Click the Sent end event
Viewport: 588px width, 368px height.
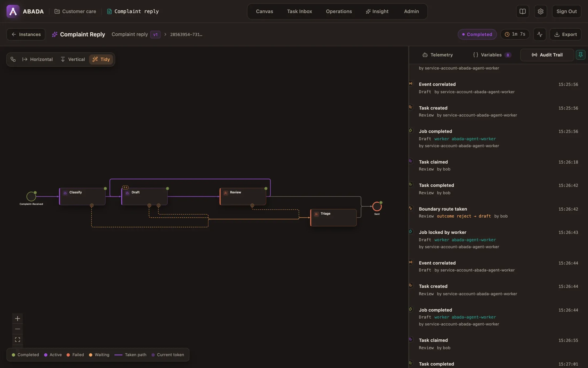point(377,206)
